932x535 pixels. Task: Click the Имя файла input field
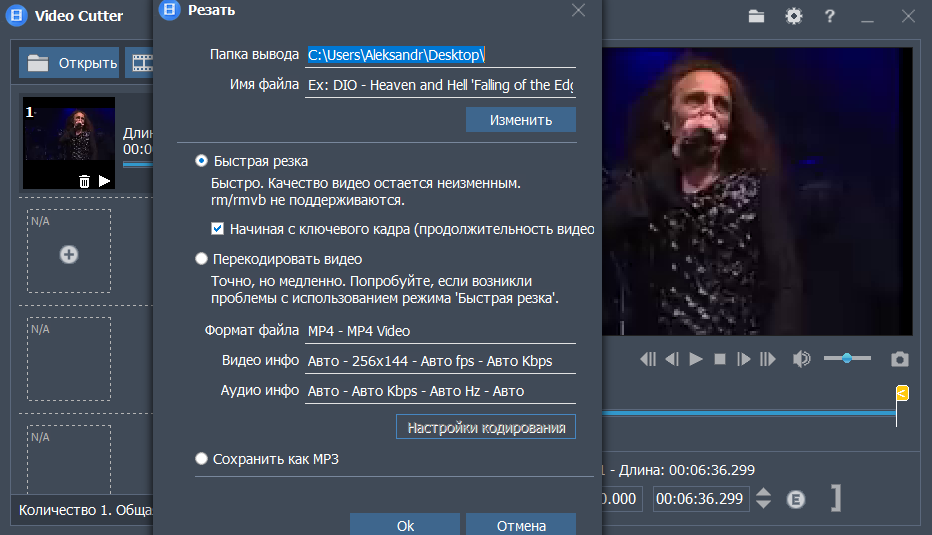(440, 85)
